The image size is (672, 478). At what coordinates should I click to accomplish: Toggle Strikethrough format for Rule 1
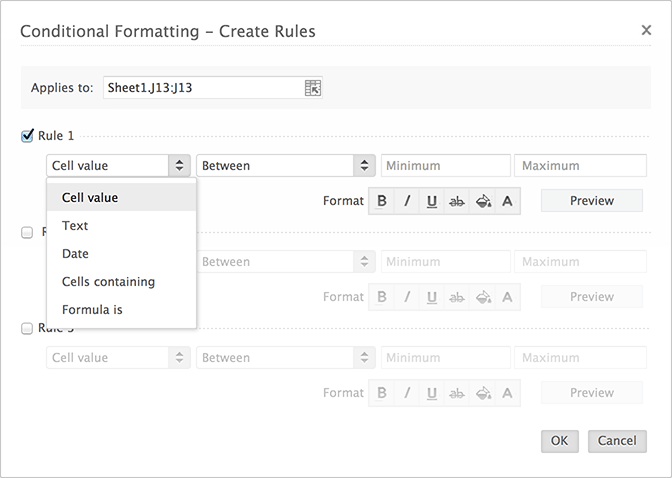point(457,201)
